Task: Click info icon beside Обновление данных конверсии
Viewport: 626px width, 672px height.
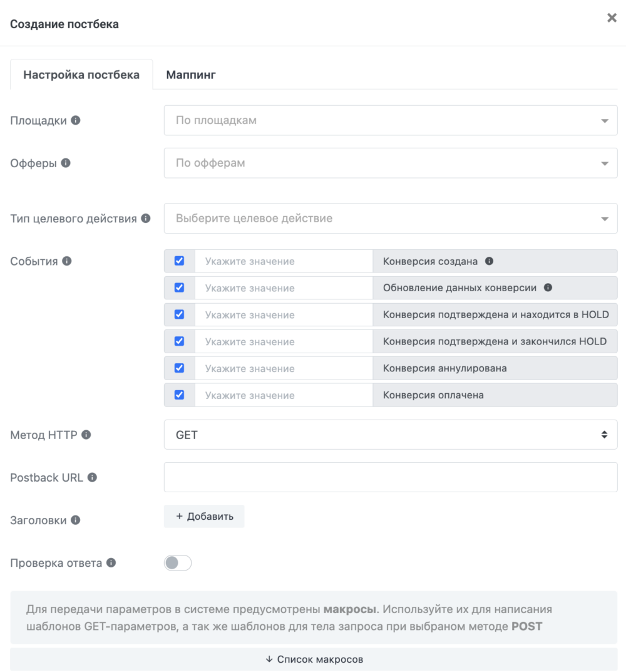Action: 548,288
